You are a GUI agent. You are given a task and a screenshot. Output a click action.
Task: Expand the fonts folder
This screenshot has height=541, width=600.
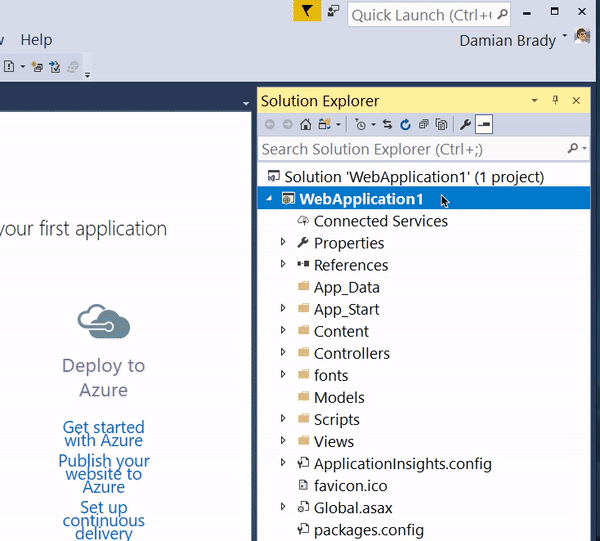tap(283, 374)
